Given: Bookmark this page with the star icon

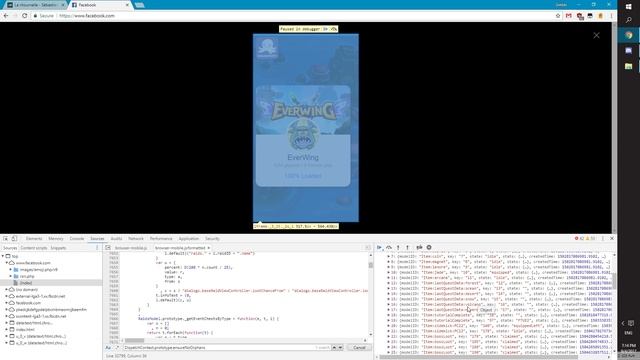Looking at the screenshot, I should [x=558, y=16].
